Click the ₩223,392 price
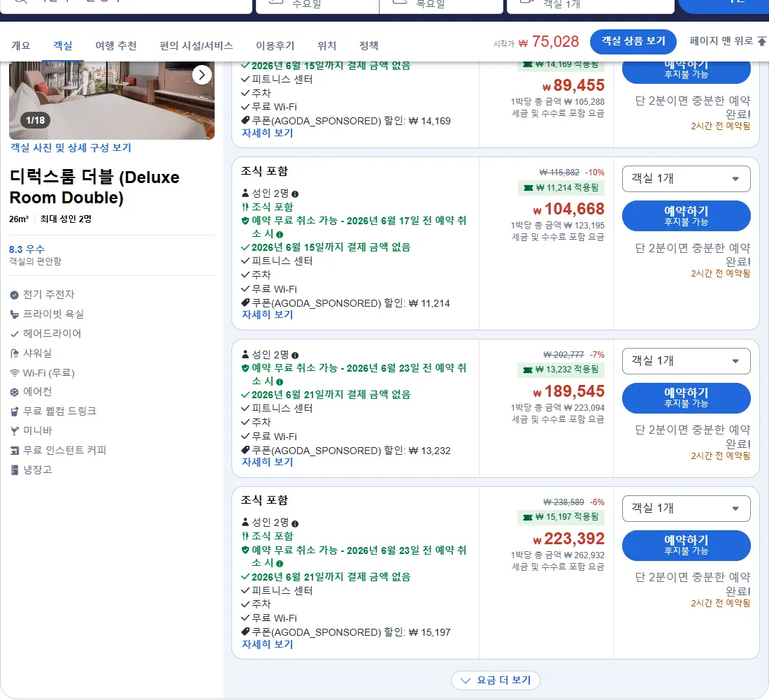 tap(569, 539)
